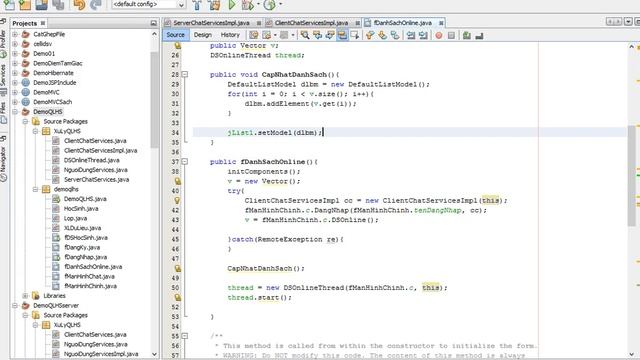Click the editor vertical scrollbar thumb
This screenshot has height=360, width=640.
tap(631, 176)
